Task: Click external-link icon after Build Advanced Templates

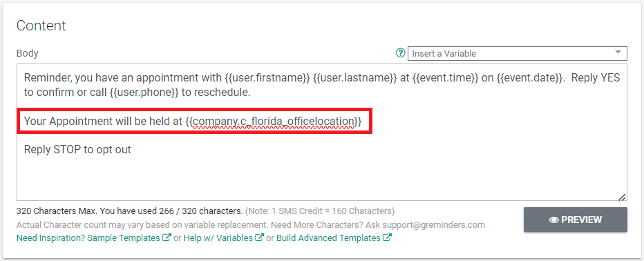Action: [x=388, y=238]
